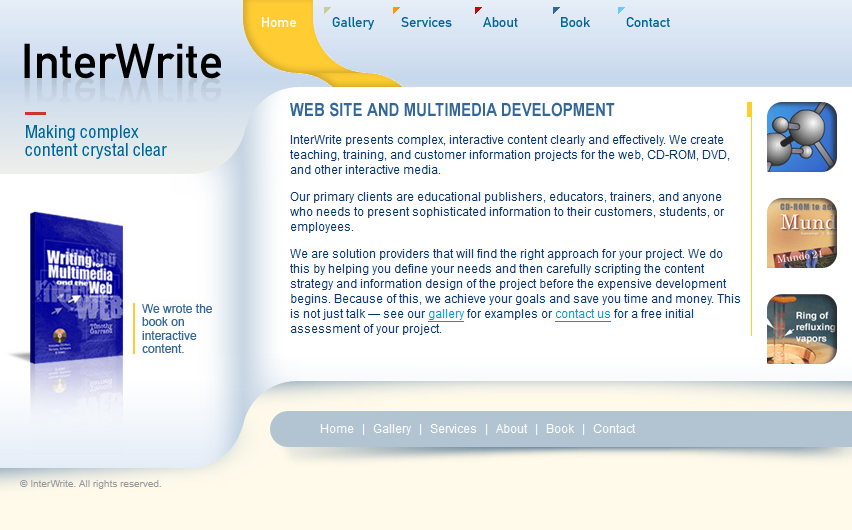The width and height of the screenshot is (852, 530).
Task: Click Home in the footer bar
Action: 337,429
